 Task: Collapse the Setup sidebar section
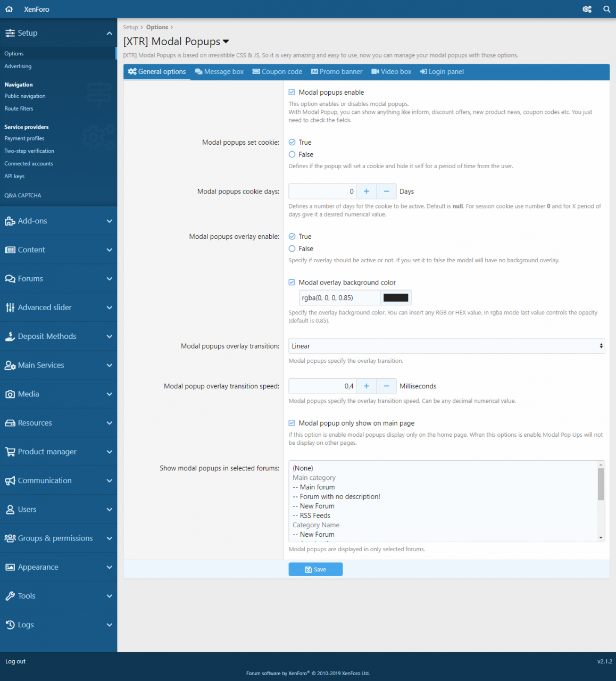point(109,33)
